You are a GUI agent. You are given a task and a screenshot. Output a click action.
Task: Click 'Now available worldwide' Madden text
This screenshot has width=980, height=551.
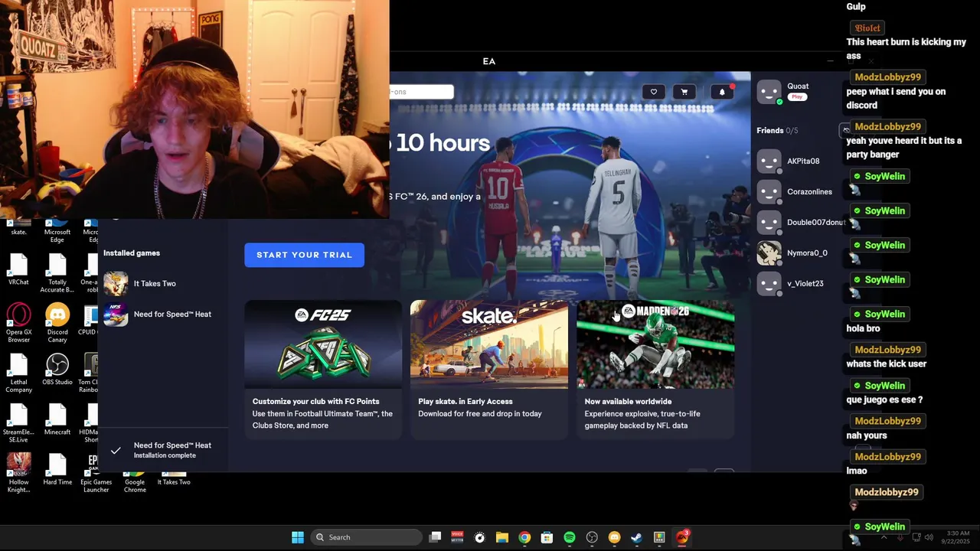coord(628,402)
